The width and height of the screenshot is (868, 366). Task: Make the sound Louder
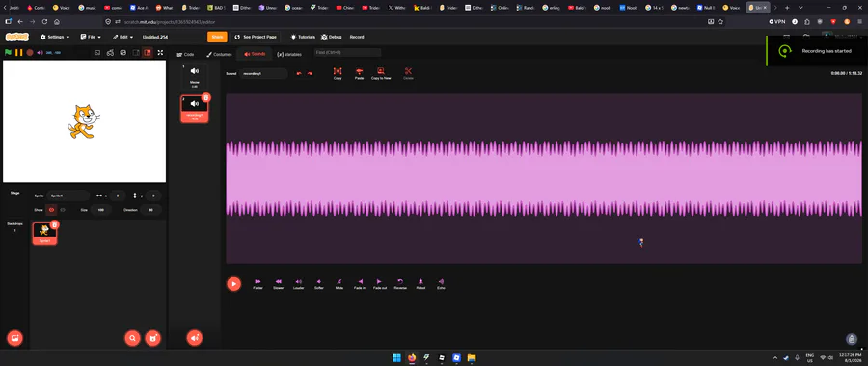[298, 284]
